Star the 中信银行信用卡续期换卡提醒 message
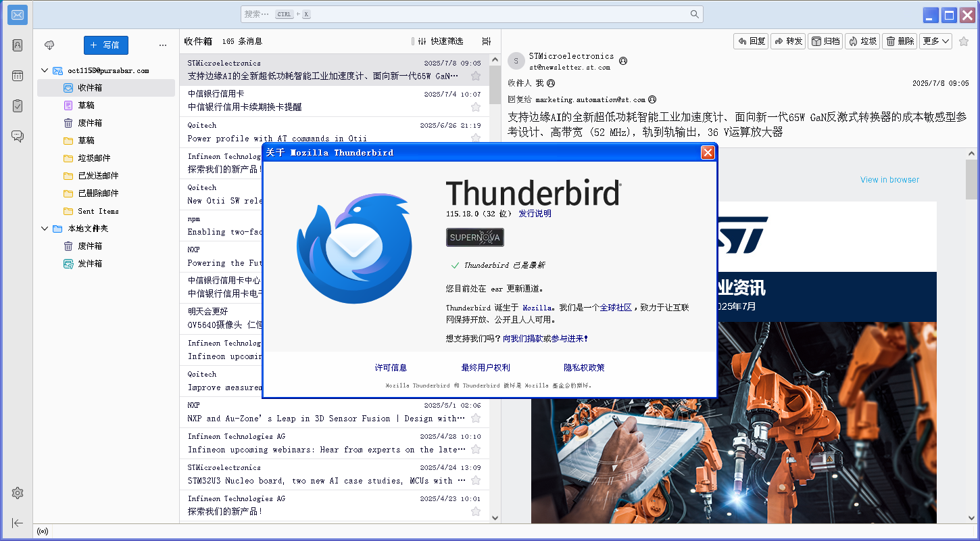Screen dimensions: 980x541 point(476,107)
